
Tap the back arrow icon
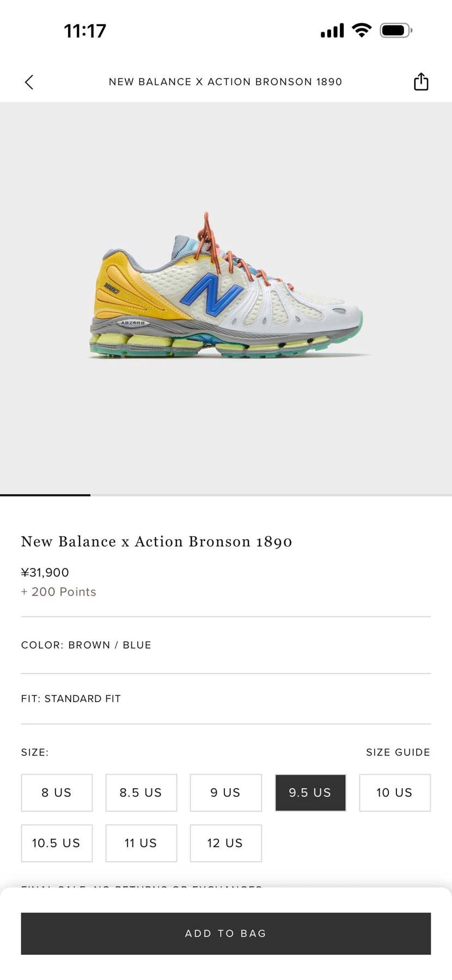point(29,82)
